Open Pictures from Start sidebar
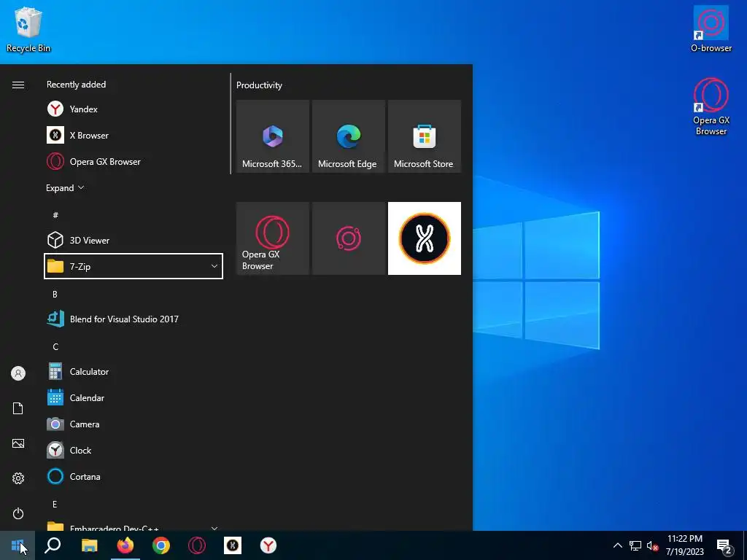747x560 pixels. (x=18, y=443)
